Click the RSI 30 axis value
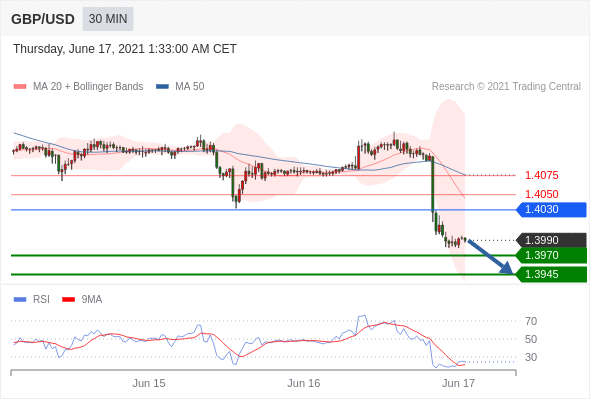Image resolution: width=590 pixels, height=400 pixels. click(531, 357)
